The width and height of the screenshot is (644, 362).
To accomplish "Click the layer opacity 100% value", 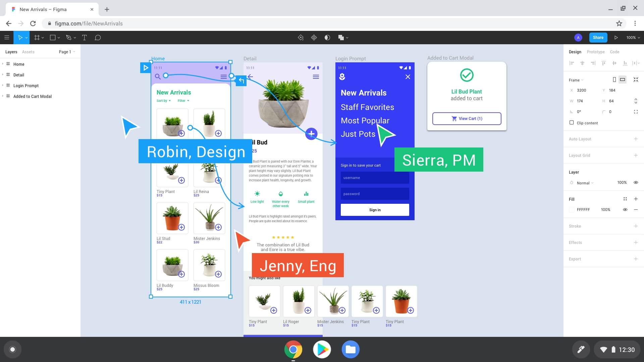I will coord(622,183).
